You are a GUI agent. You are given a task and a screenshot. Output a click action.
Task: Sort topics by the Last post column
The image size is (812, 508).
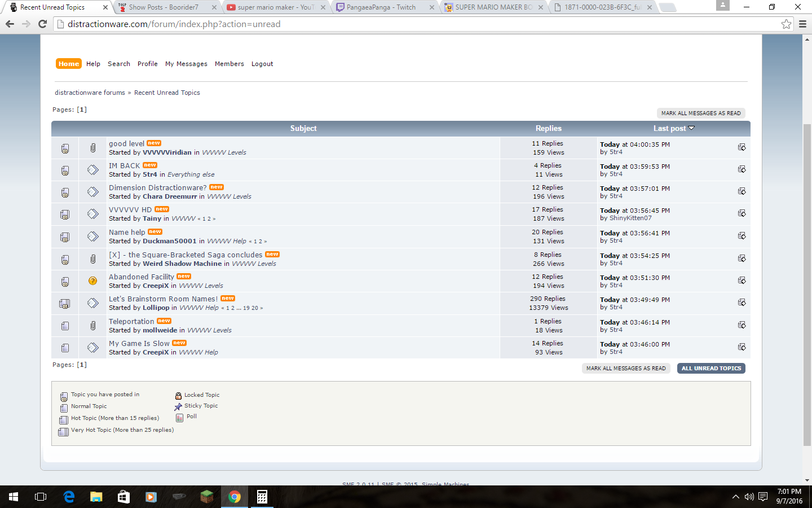pos(670,129)
